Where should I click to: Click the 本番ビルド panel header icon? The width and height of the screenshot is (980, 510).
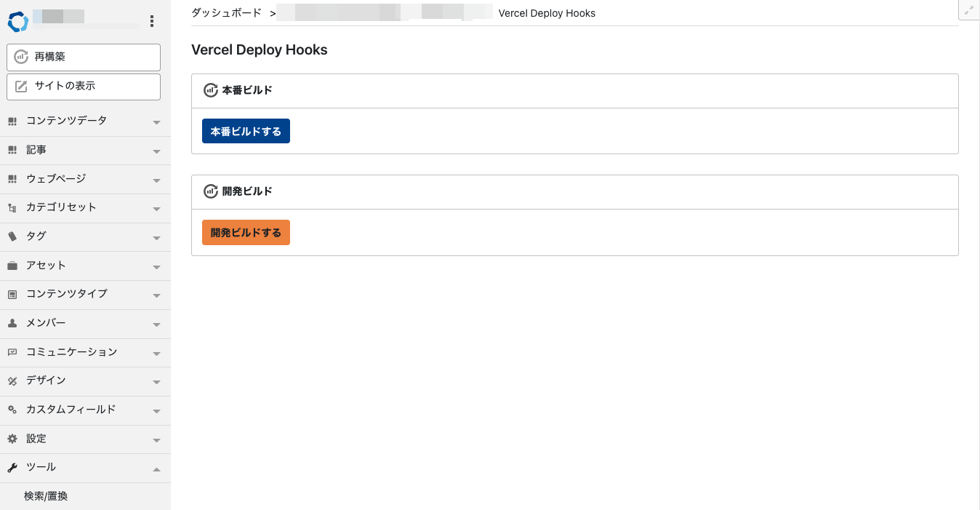coord(211,90)
